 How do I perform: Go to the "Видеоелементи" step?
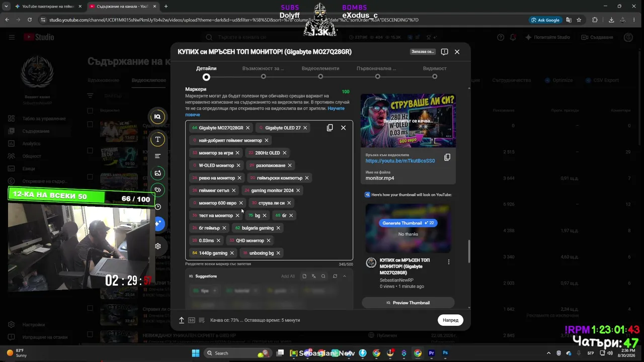[x=320, y=72]
